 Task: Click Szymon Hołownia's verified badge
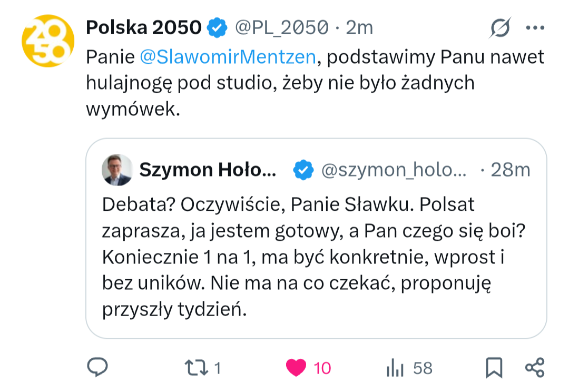[x=303, y=170]
